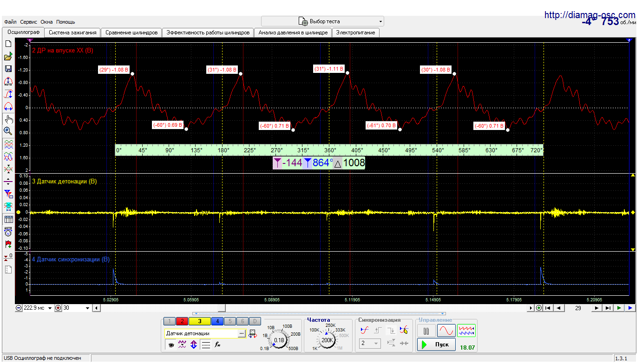Open the Выбор теста dropdown
The image size is (642, 364).
(x=322, y=21)
